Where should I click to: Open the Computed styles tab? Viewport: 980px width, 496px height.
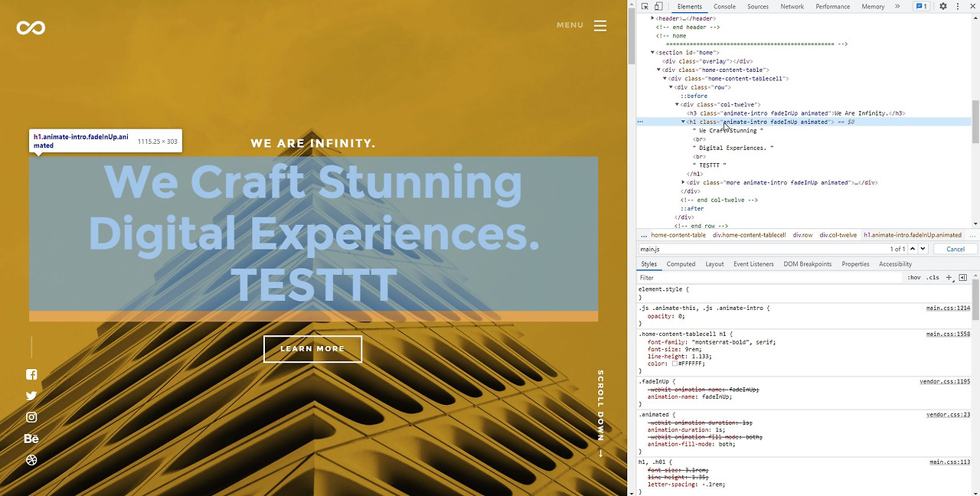pos(681,264)
